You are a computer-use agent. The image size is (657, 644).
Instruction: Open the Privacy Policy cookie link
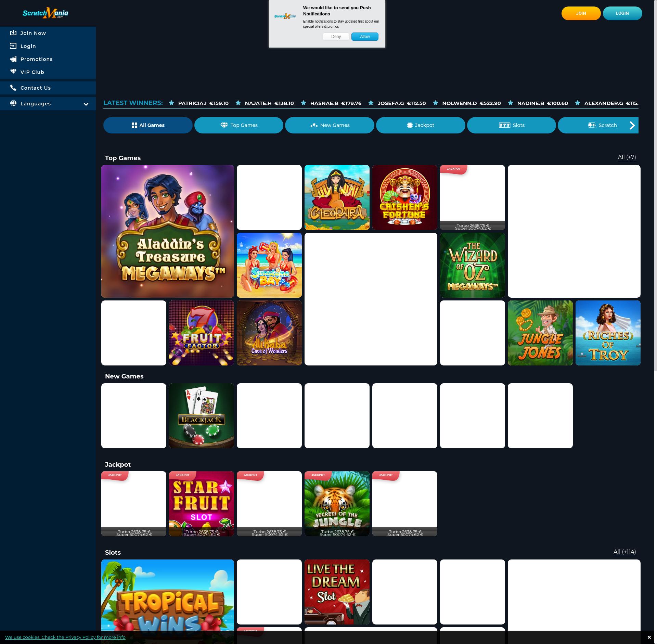tap(65, 637)
